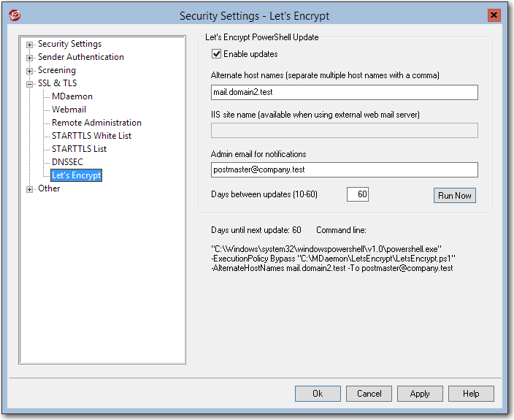Viewport: 514px width, 420px height.
Task: Select Sender Authentication in the tree
Action: 80,57
